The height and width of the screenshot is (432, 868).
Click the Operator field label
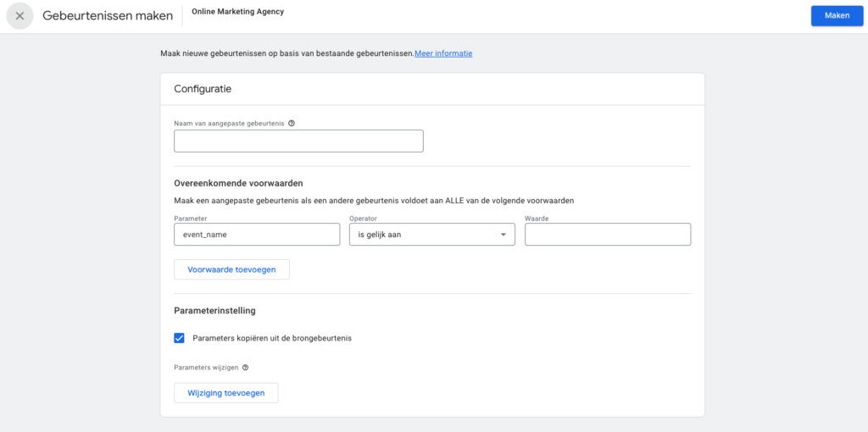(x=363, y=219)
